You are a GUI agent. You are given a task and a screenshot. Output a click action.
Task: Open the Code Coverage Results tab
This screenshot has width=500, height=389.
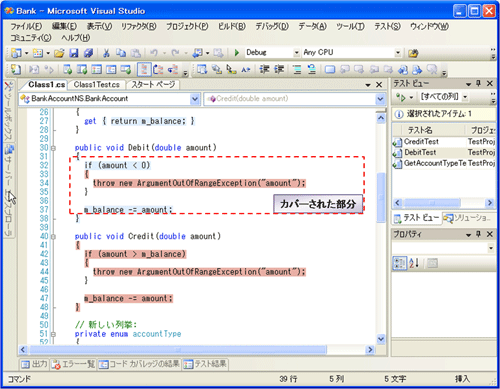pos(139,364)
